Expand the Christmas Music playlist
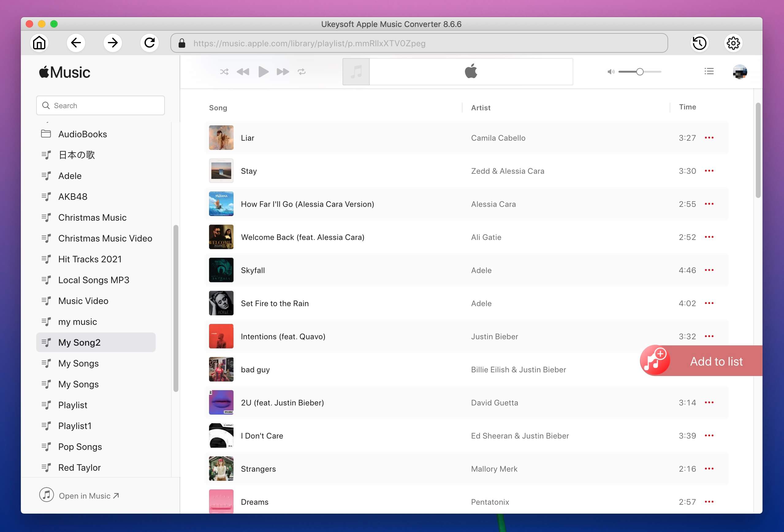The image size is (784, 532). [92, 217]
